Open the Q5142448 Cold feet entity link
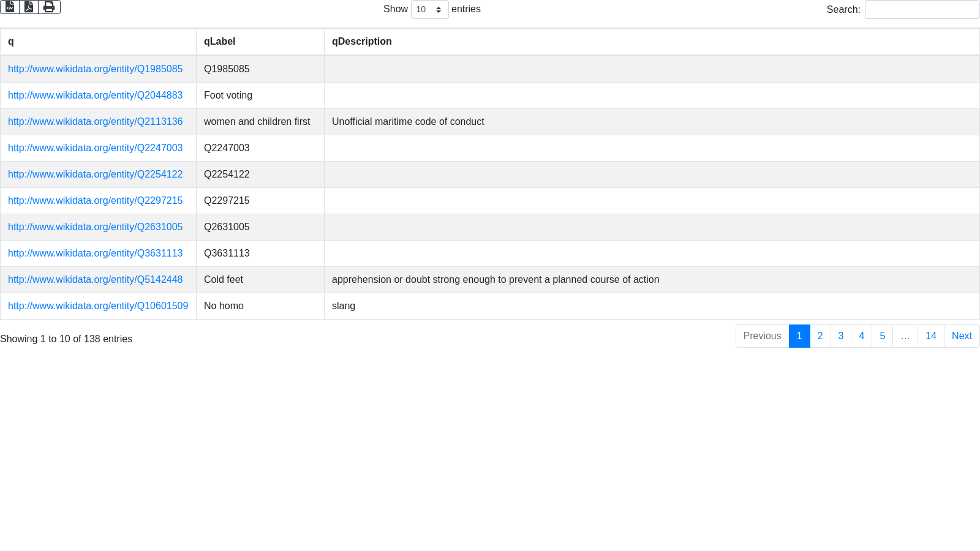 tap(95, 280)
